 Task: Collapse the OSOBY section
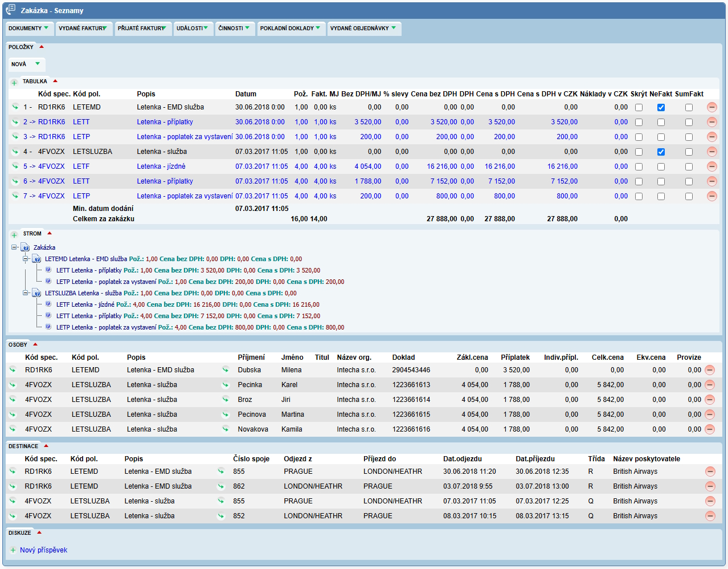(35, 344)
